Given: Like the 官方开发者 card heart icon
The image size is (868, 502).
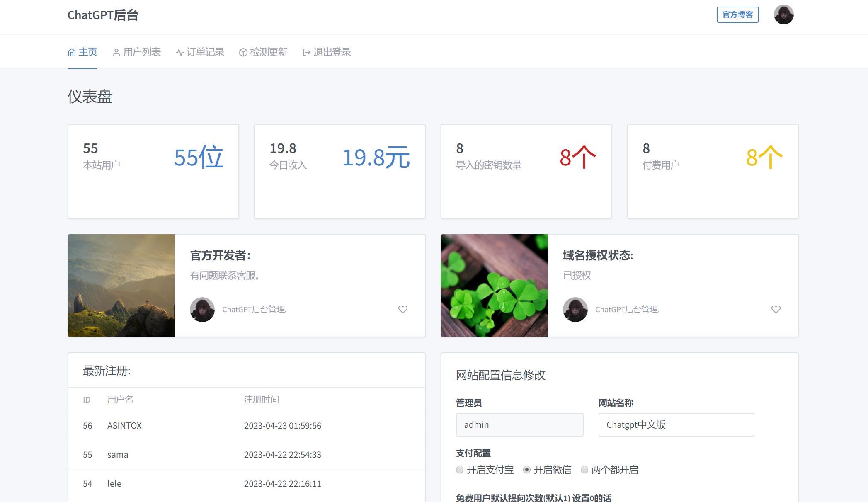Looking at the screenshot, I should [403, 309].
